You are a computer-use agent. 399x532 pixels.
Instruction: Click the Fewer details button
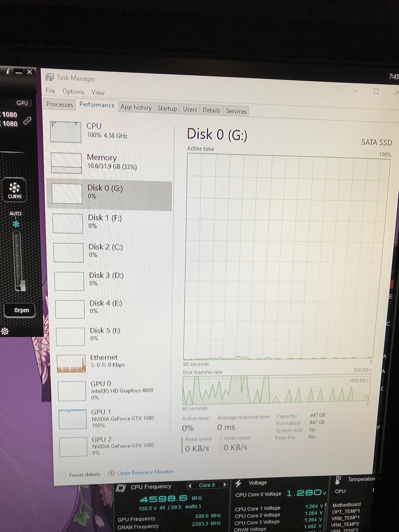click(79, 475)
